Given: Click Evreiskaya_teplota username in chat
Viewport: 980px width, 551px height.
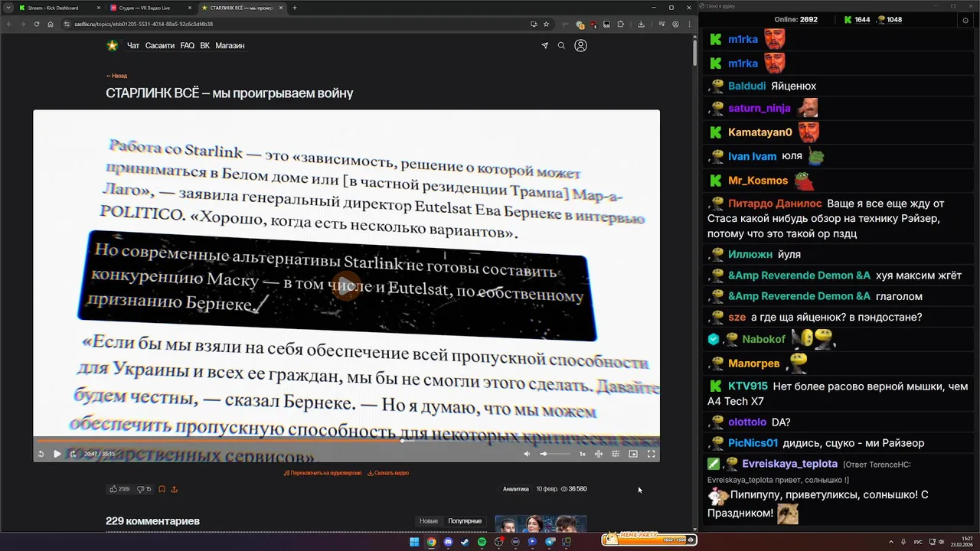Looking at the screenshot, I should pos(790,464).
